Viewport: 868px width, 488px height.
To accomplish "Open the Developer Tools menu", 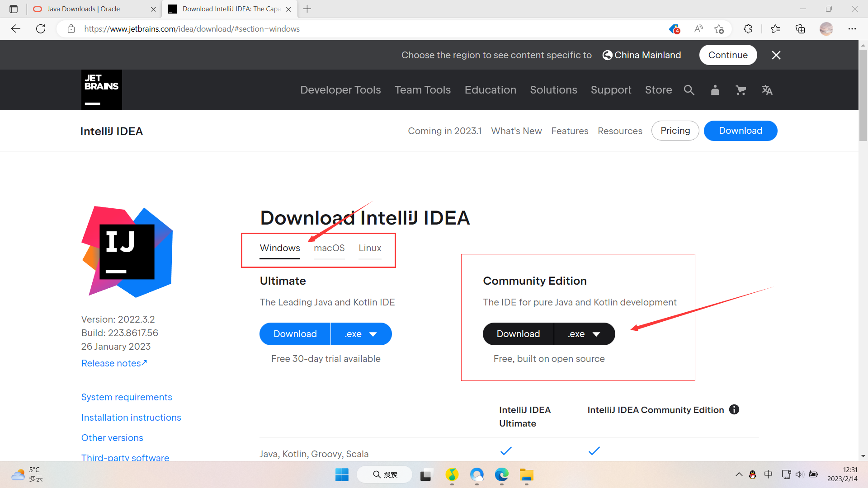I will 340,90.
